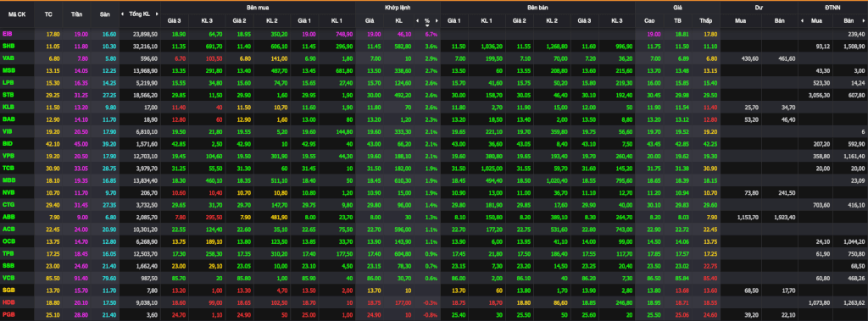Open PGB ticker symbol
This screenshot has width=868, height=321.
tap(8, 314)
